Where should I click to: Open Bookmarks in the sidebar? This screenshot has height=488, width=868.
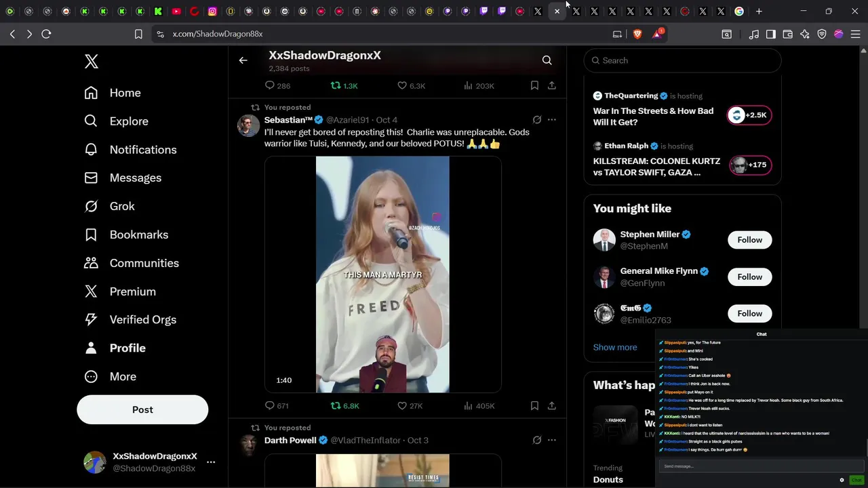click(126, 235)
